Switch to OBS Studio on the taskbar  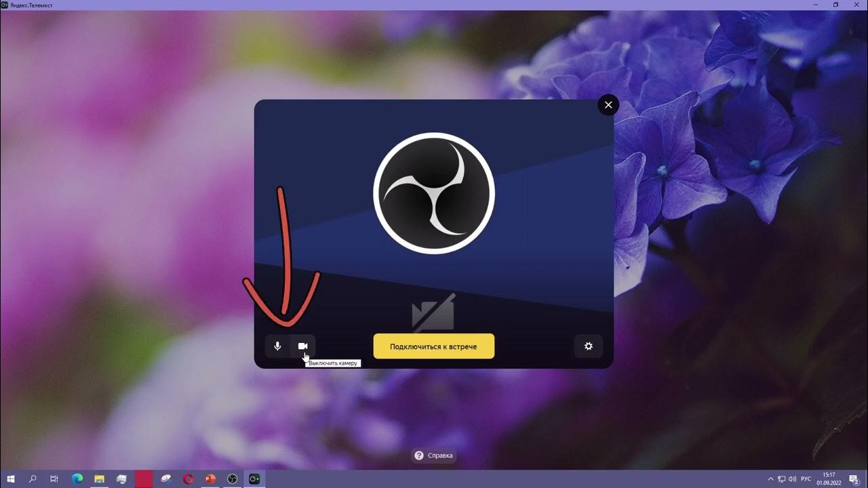(x=232, y=479)
